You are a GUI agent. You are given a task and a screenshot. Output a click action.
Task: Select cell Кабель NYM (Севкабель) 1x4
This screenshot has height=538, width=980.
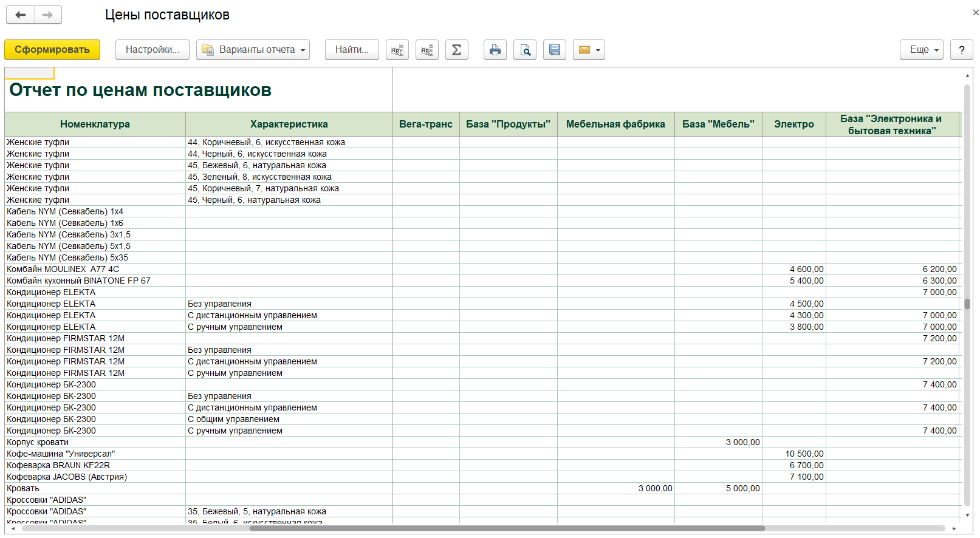95,212
